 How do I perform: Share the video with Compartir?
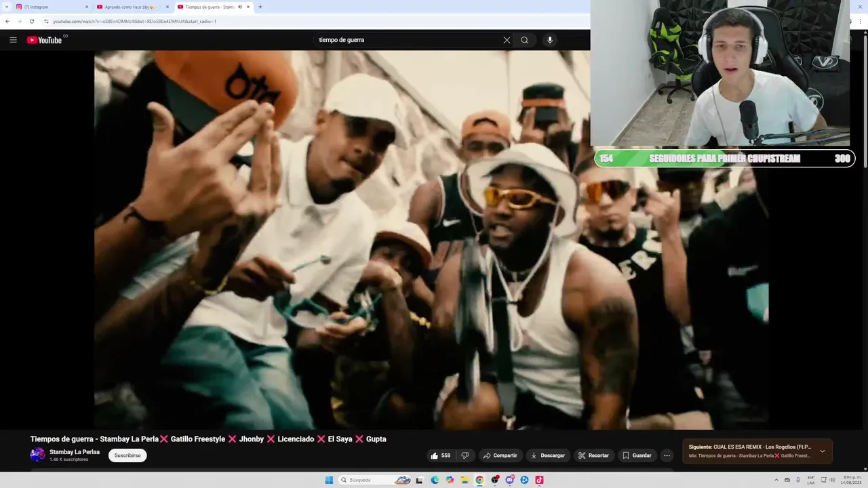500,455
